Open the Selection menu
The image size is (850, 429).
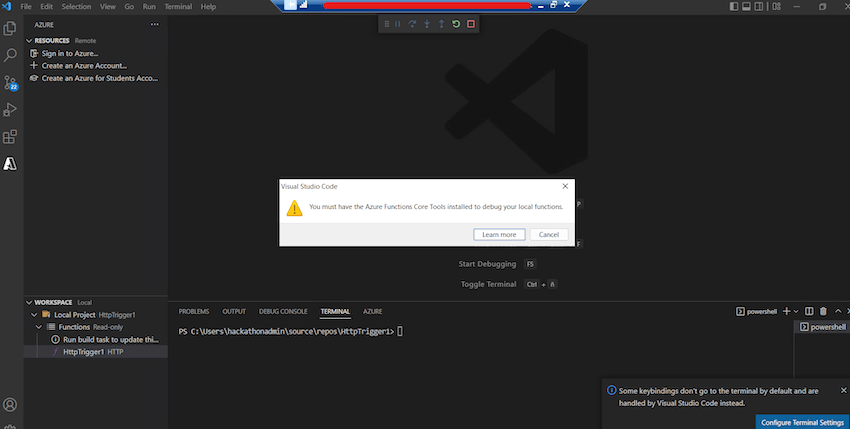[x=76, y=7]
